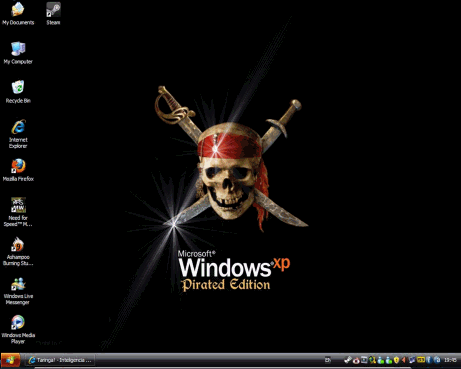Image resolution: width=461 pixels, height=369 pixels.
Task: Launch the Mozilla Firefox shortcut
Action: pyautogui.click(x=18, y=170)
